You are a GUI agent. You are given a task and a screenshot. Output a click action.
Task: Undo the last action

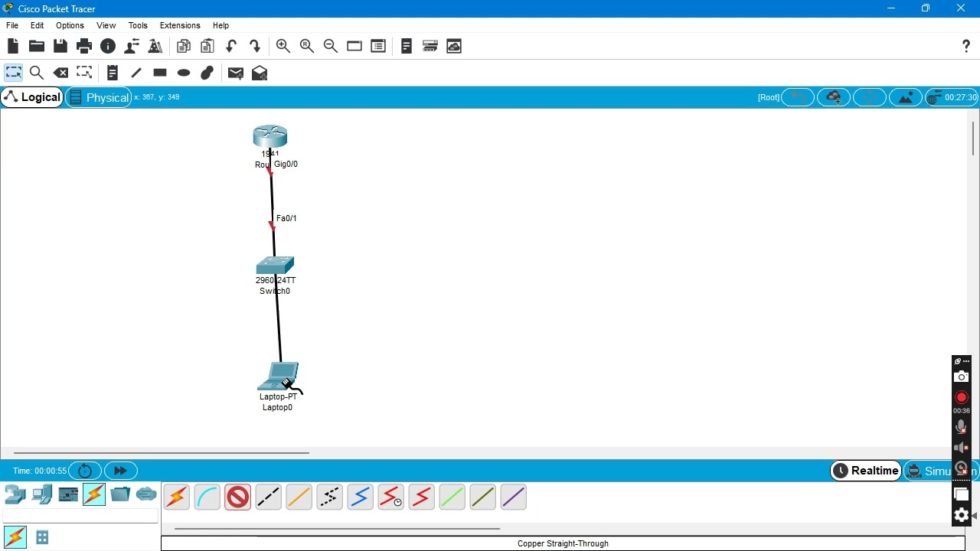(x=230, y=46)
